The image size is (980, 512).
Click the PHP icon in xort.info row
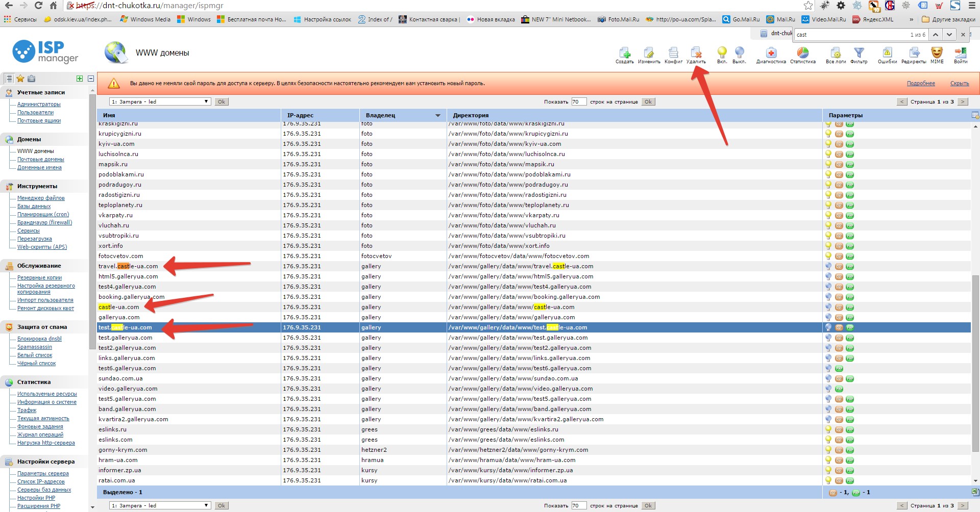point(850,246)
